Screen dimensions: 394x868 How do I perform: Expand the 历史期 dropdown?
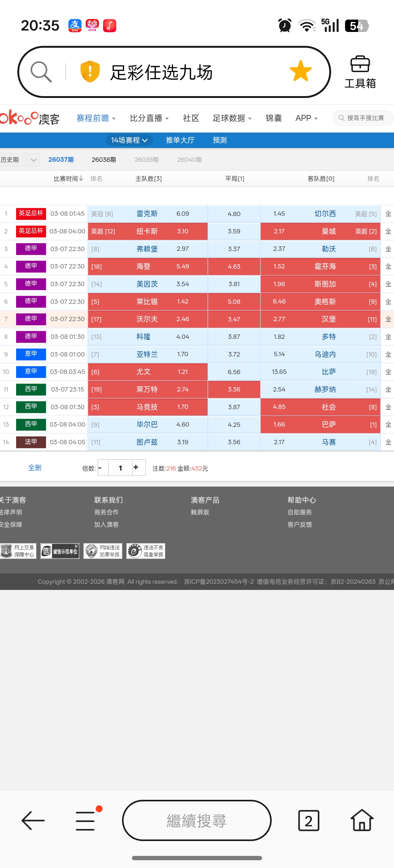19,160
